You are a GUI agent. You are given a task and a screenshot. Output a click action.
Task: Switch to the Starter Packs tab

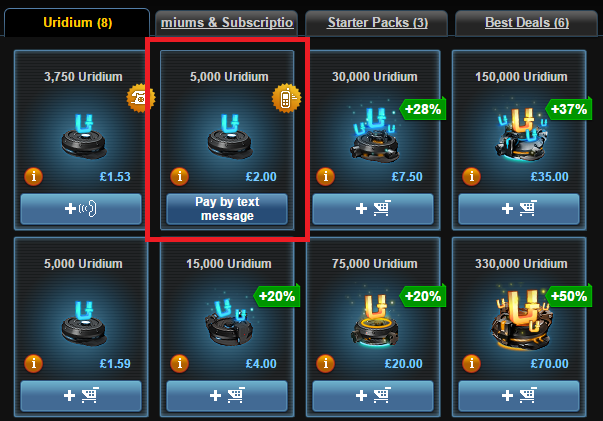377,23
